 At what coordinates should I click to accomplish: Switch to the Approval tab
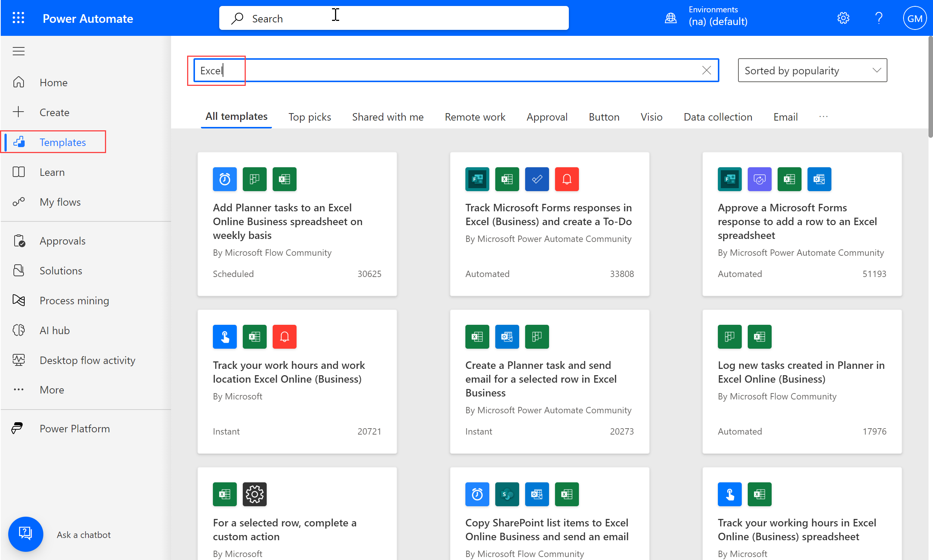click(546, 117)
